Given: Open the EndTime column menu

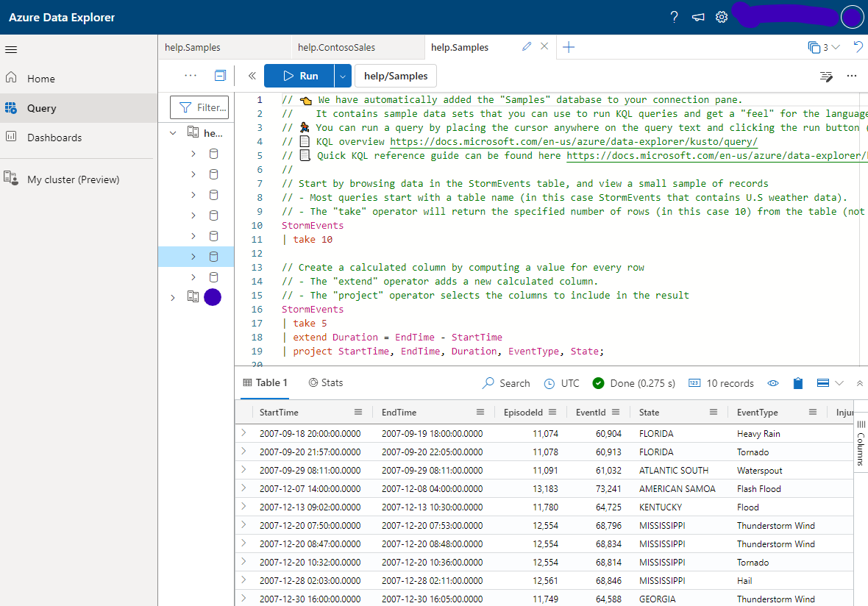Looking at the screenshot, I should (480, 413).
